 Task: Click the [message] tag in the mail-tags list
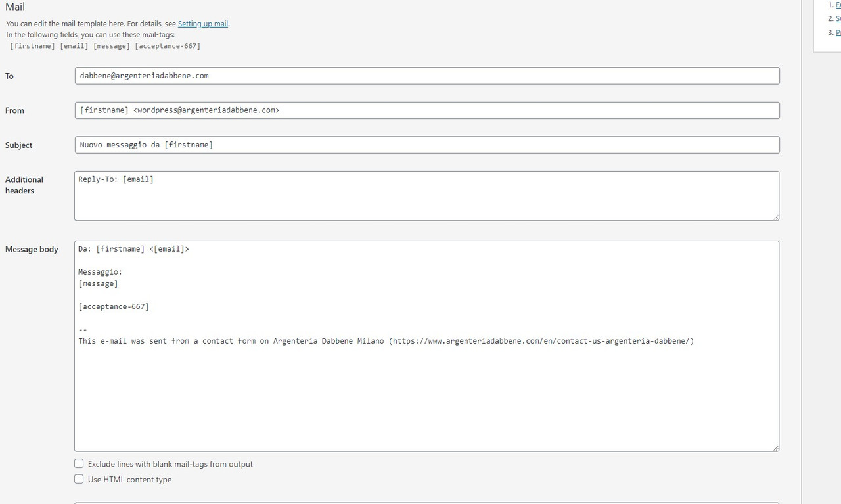coord(112,46)
